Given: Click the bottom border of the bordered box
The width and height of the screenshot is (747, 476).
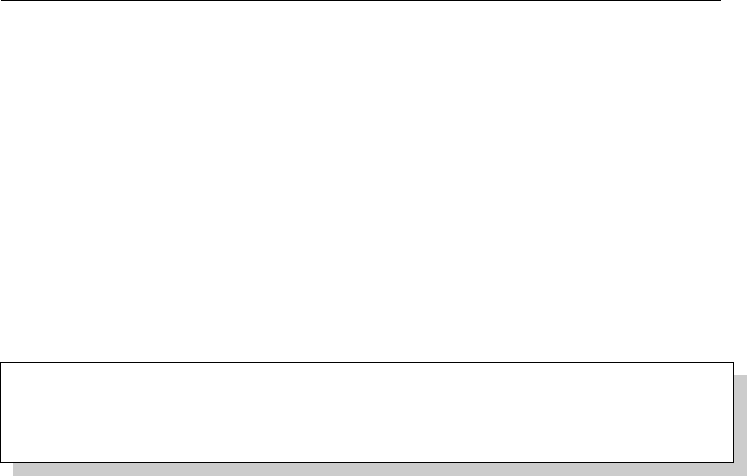Looking at the screenshot, I should tap(367, 462).
